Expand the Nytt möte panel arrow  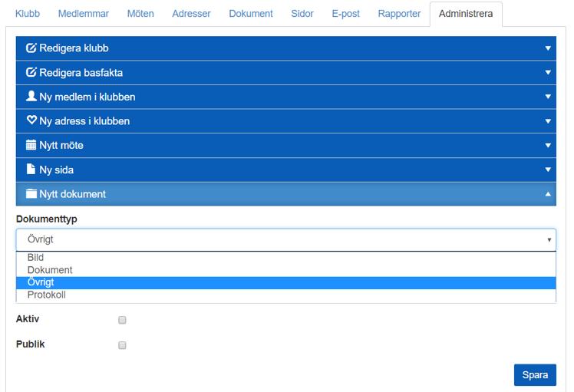(x=548, y=145)
